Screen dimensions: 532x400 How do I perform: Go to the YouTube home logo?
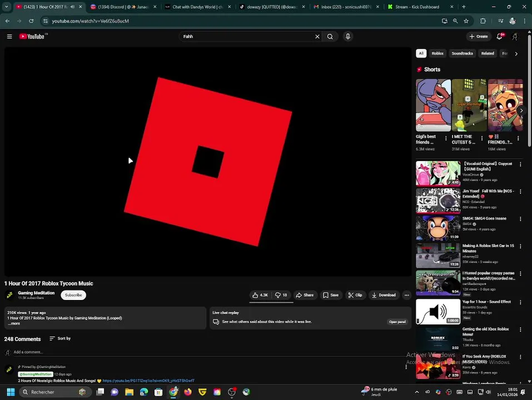tap(33, 36)
